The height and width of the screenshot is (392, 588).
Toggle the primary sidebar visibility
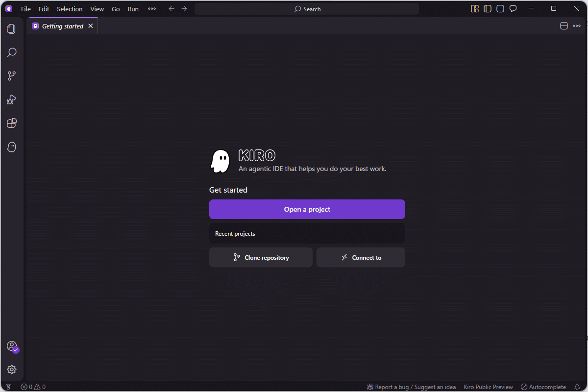point(487,8)
